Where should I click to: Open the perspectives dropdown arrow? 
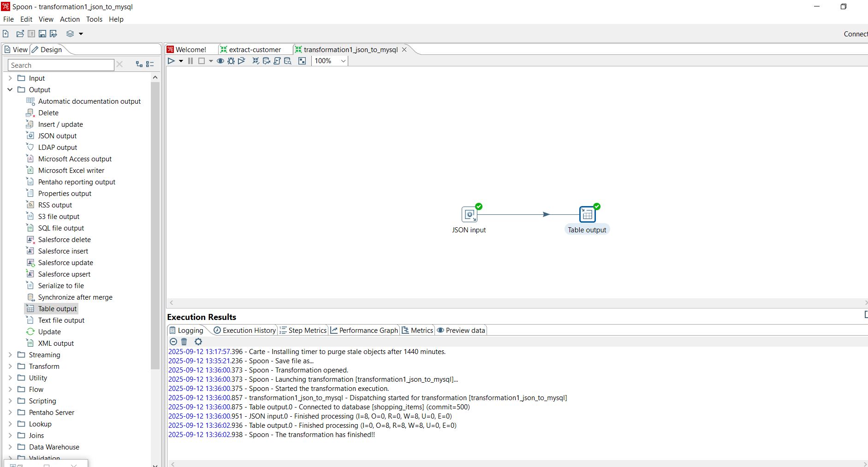(81, 34)
